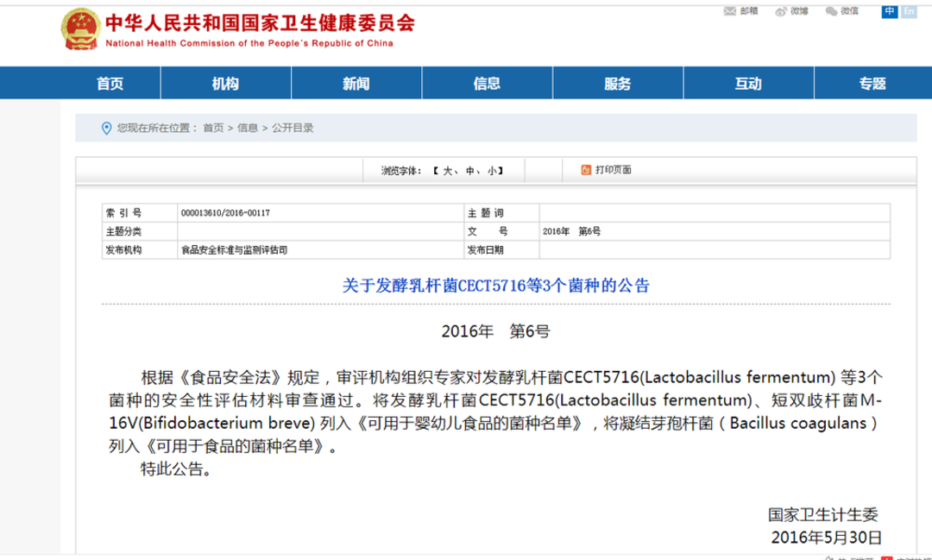Screen dimensions: 932x560
Task: Click the 文号 table label
Action: [488, 231]
